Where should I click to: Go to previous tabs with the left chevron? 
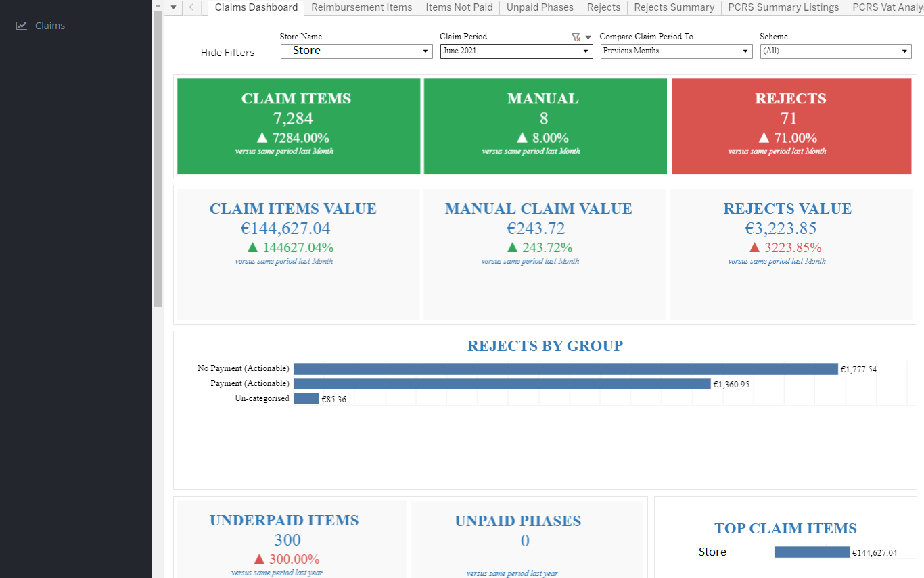tap(191, 7)
